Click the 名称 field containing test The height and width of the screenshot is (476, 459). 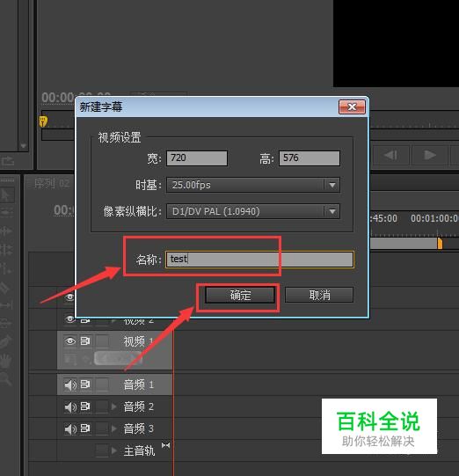tap(259, 260)
